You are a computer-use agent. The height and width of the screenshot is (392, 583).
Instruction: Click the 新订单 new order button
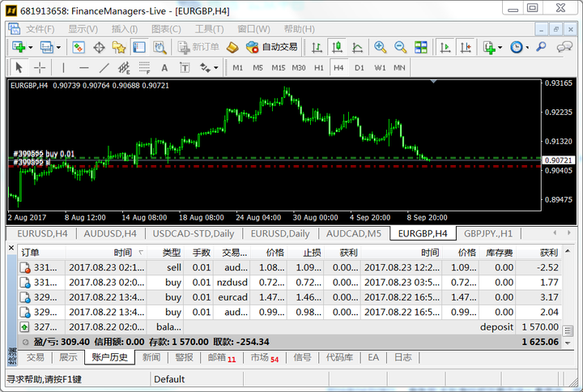click(x=198, y=47)
